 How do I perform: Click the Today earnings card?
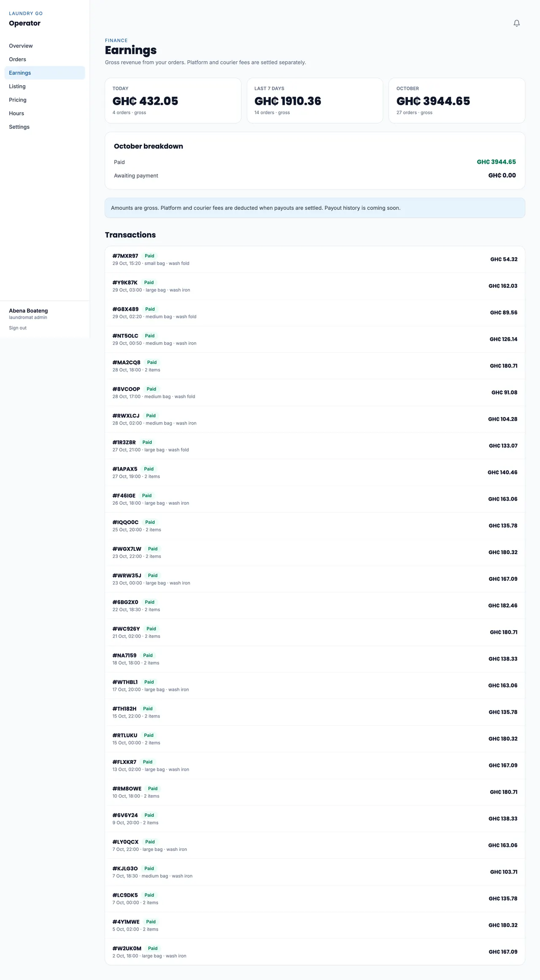click(173, 100)
